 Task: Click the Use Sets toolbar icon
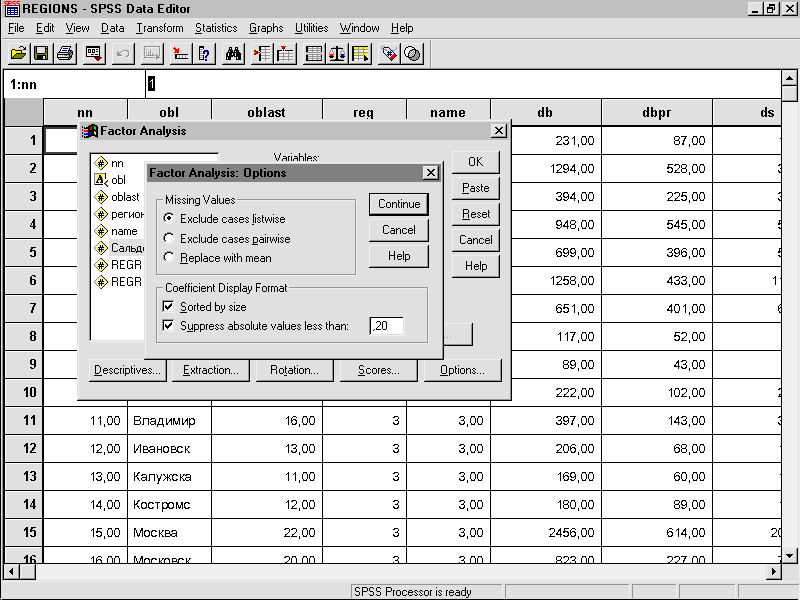click(412, 54)
